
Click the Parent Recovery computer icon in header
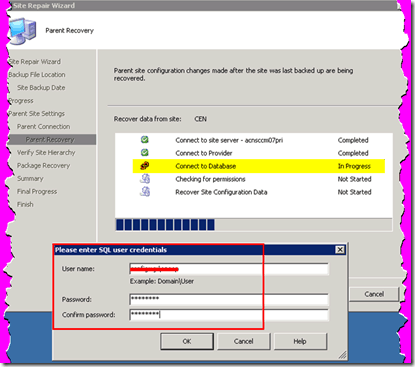click(x=22, y=30)
